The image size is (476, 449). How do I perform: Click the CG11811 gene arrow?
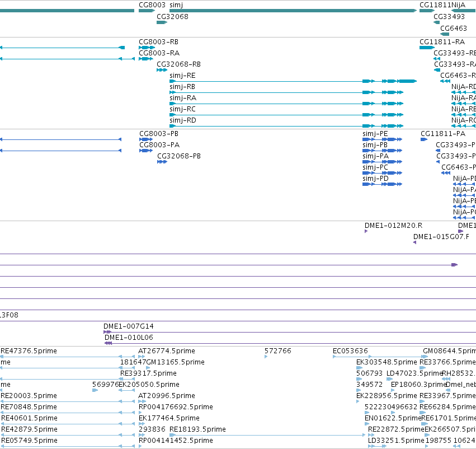[427, 11]
